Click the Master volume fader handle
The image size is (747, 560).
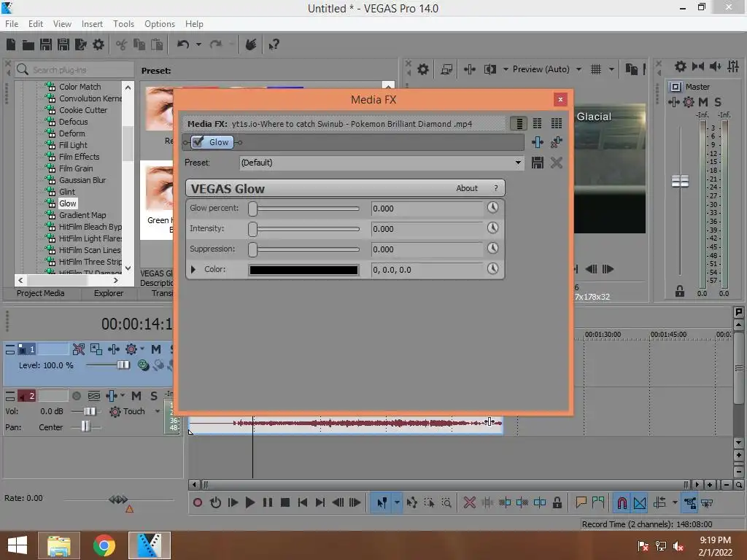(x=680, y=181)
